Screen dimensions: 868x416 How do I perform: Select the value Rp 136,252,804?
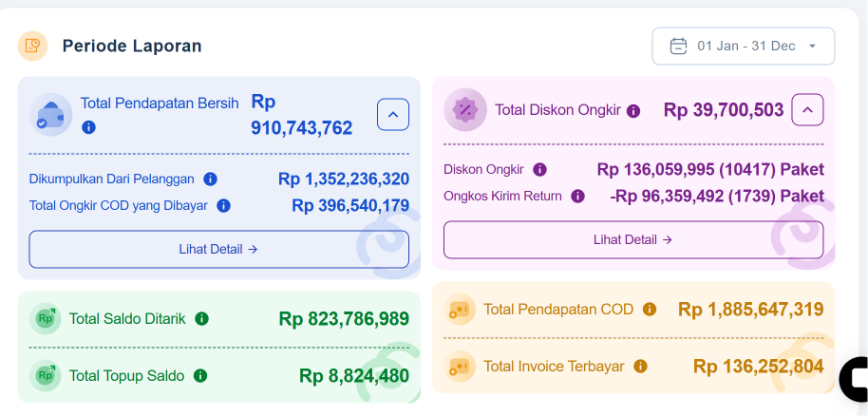coord(759,367)
